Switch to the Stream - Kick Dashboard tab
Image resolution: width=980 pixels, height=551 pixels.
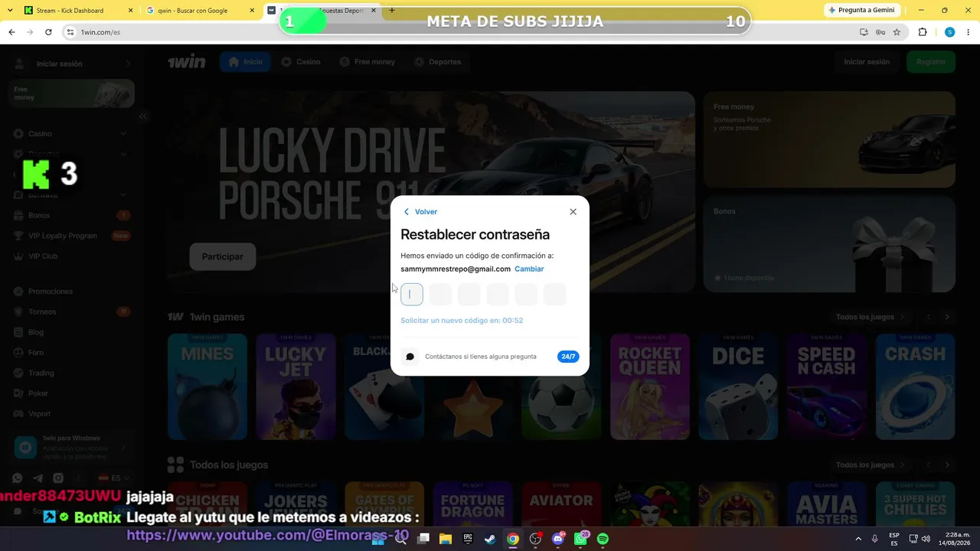point(70,11)
